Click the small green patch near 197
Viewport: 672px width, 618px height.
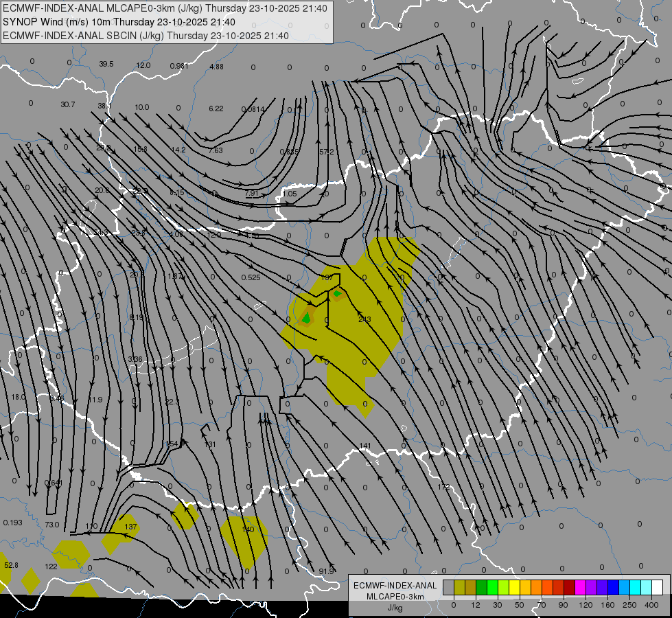[x=337, y=294]
